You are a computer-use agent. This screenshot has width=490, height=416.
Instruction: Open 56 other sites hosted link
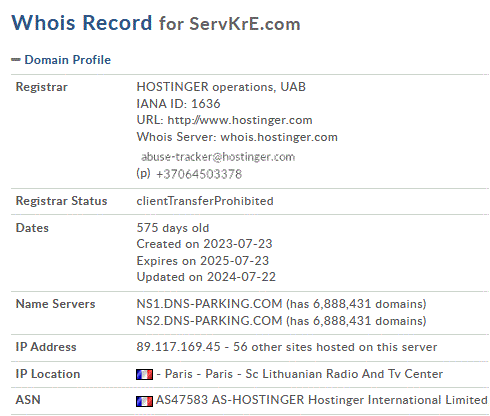[x=335, y=347]
